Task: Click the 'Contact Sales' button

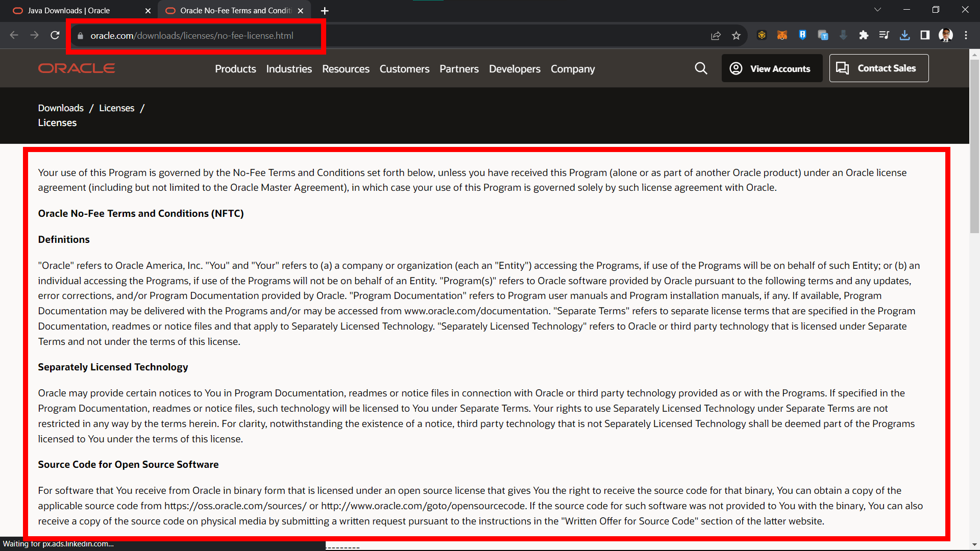Action: 879,68
